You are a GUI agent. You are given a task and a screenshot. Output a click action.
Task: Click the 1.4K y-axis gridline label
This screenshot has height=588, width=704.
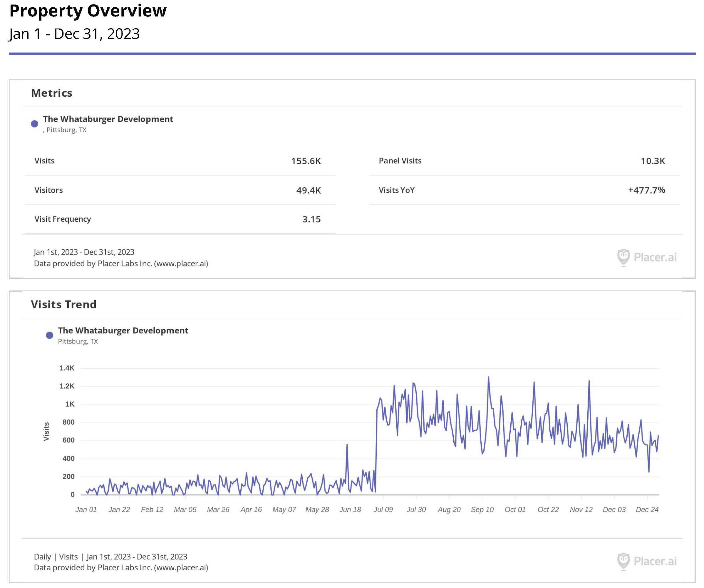click(x=67, y=368)
